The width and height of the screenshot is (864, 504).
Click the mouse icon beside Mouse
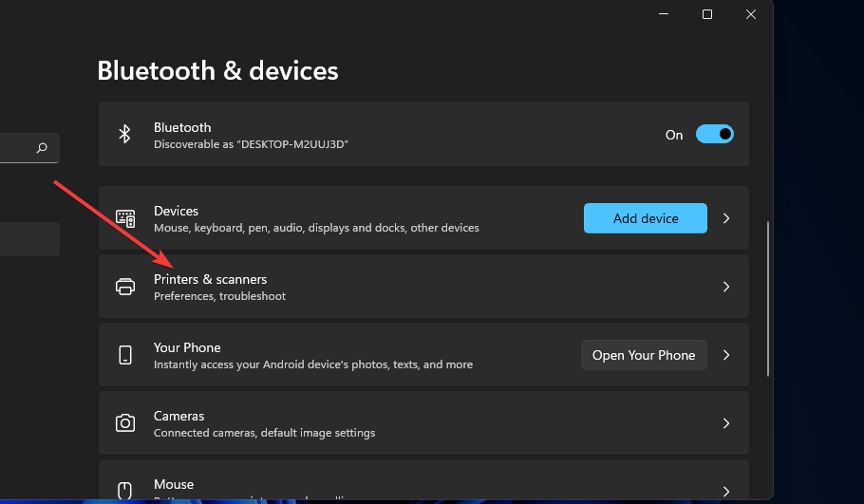(x=125, y=490)
